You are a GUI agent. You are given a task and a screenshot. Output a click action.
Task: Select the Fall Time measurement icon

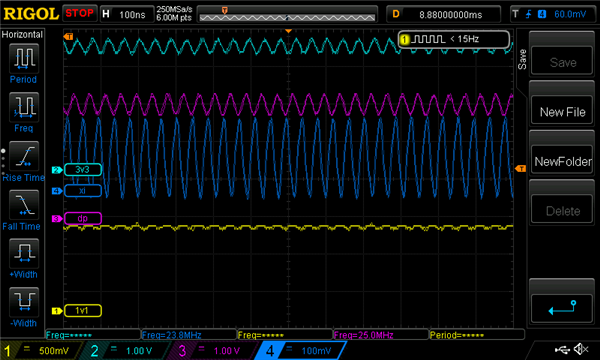(x=23, y=205)
